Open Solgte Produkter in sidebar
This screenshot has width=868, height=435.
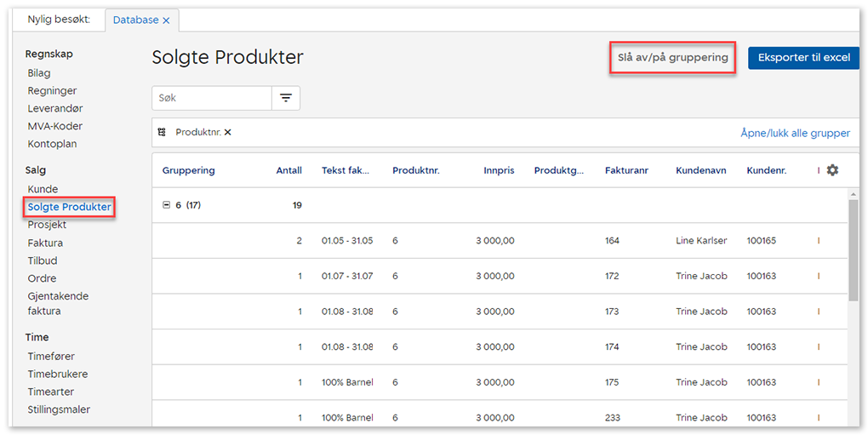tap(69, 207)
